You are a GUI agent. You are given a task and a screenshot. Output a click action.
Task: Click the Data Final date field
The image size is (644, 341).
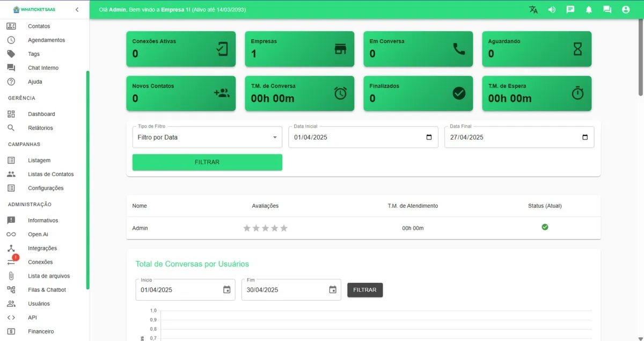[x=519, y=137]
